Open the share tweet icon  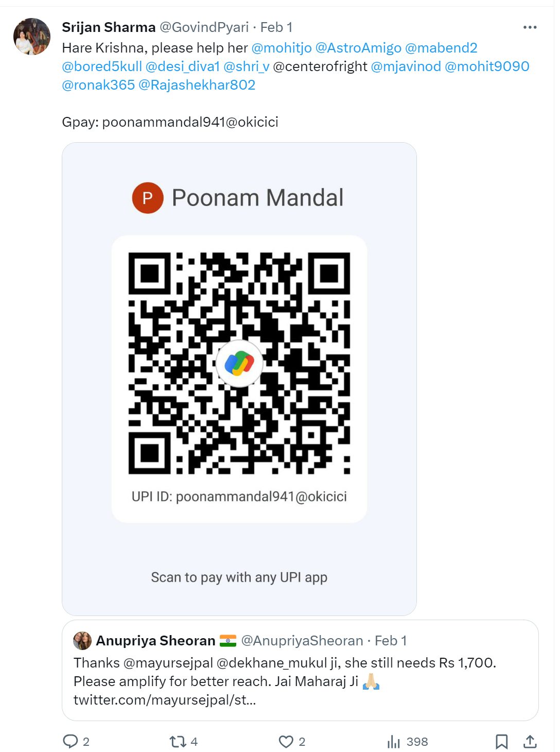(x=530, y=741)
